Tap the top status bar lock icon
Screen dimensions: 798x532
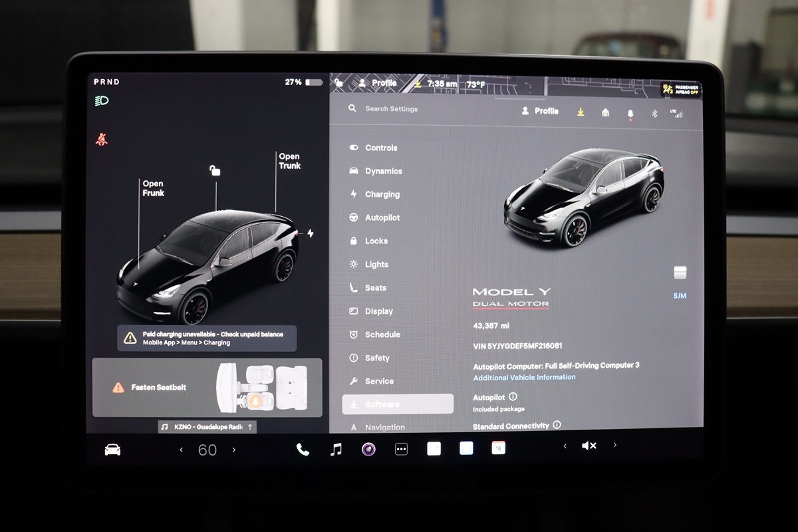coord(338,83)
